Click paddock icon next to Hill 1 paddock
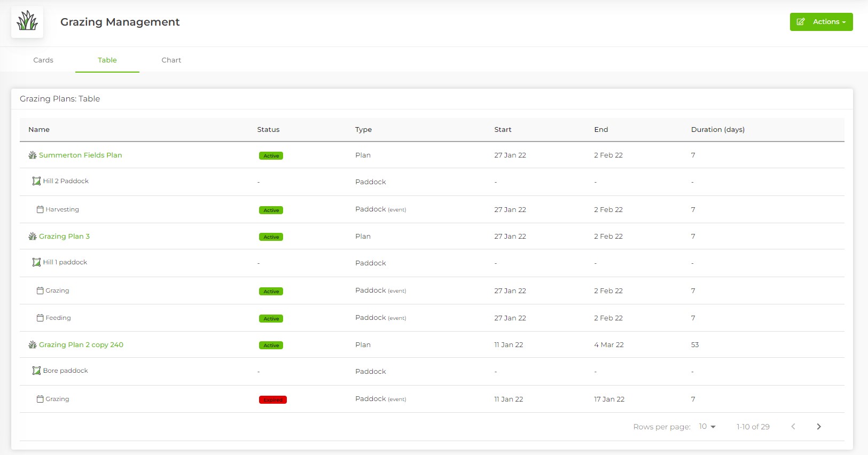This screenshot has width=868, height=455. tap(36, 262)
